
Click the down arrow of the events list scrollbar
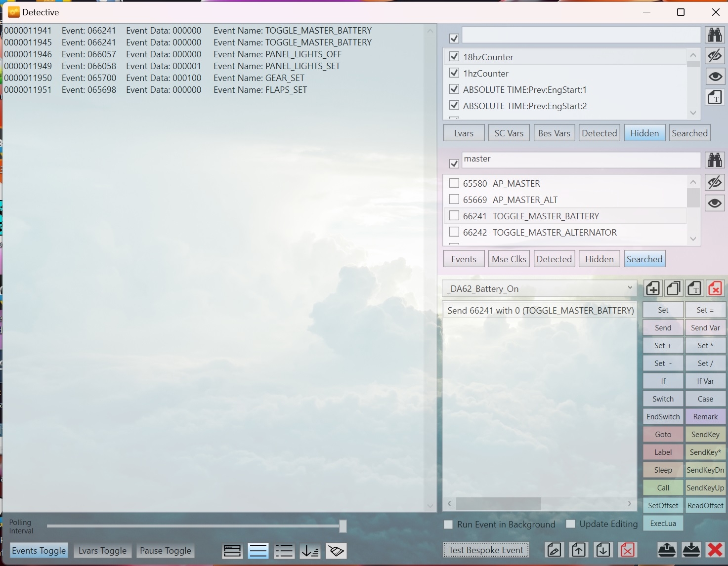point(693,239)
